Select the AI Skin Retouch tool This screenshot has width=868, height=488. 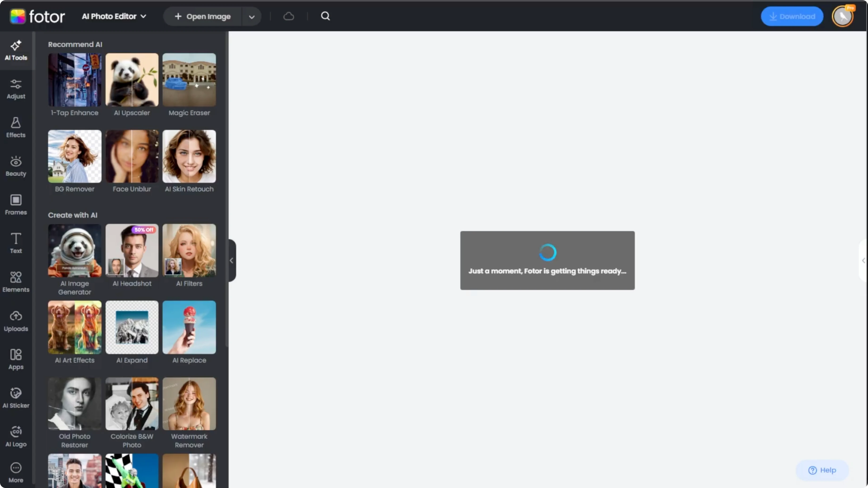click(189, 162)
